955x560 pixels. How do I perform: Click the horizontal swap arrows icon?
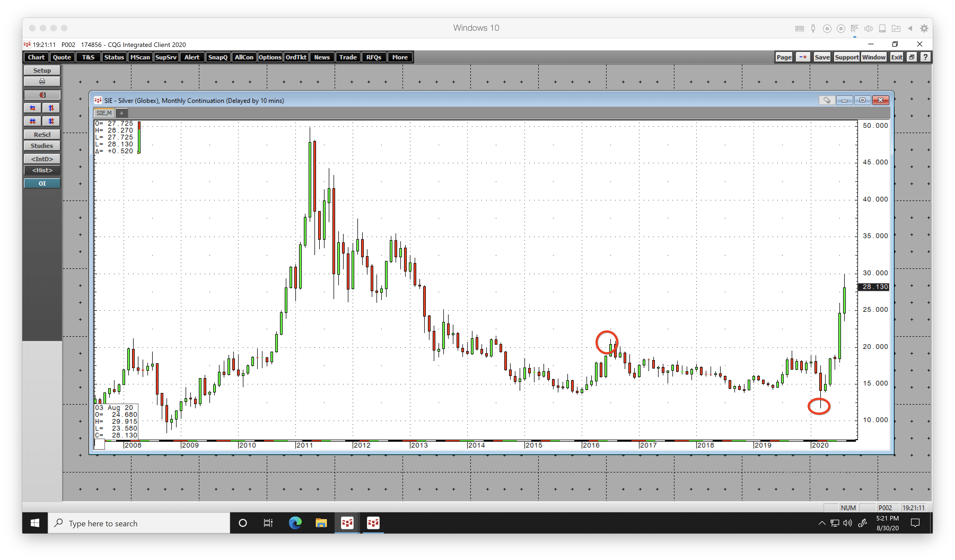[33, 108]
